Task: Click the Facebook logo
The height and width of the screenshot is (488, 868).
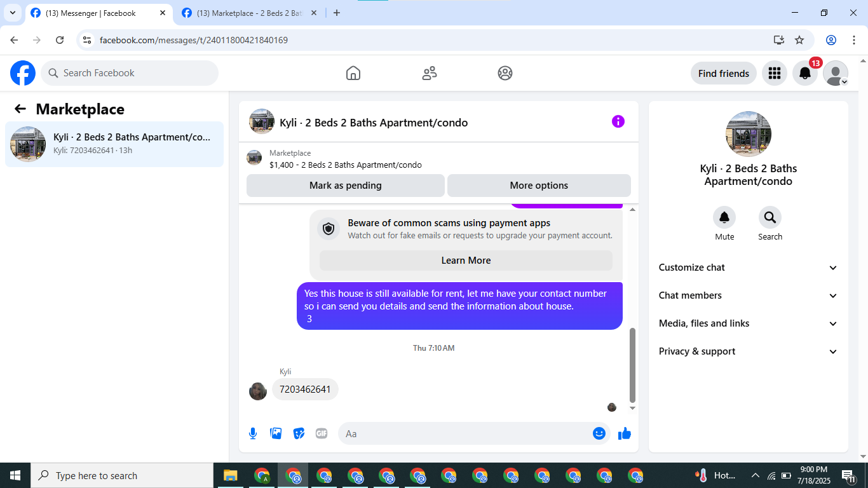Action: click(x=23, y=73)
